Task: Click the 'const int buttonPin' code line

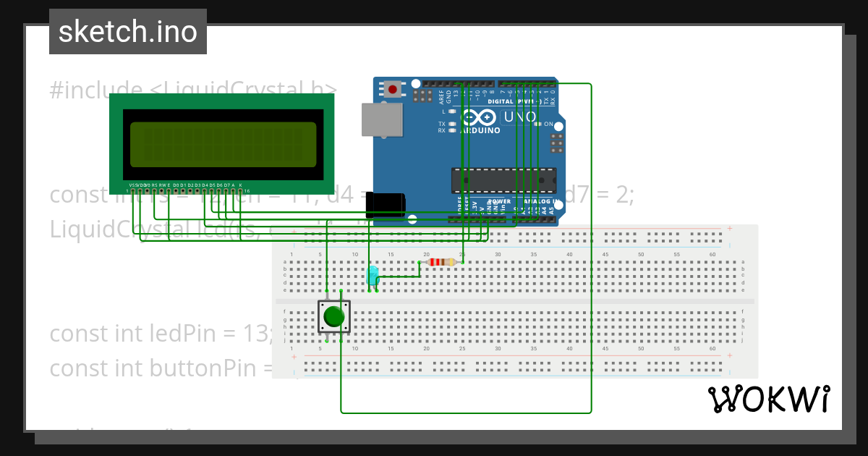Action: [161, 368]
